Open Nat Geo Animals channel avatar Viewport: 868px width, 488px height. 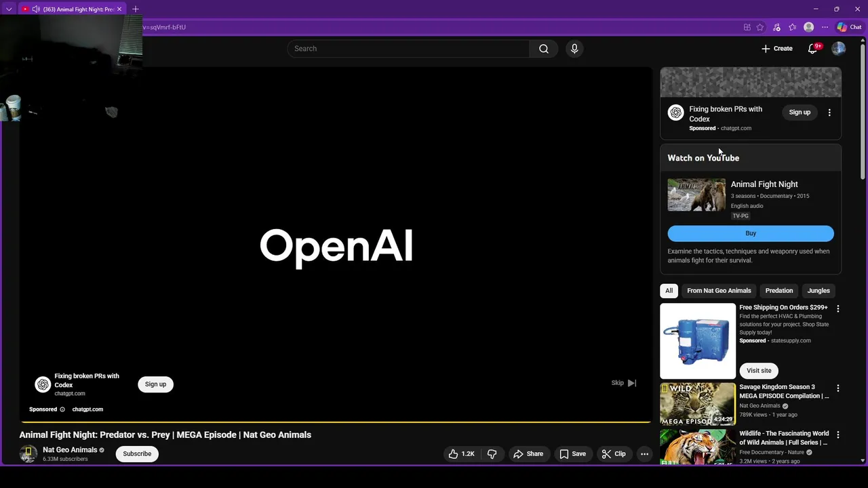pyautogui.click(x=28, y=454)
